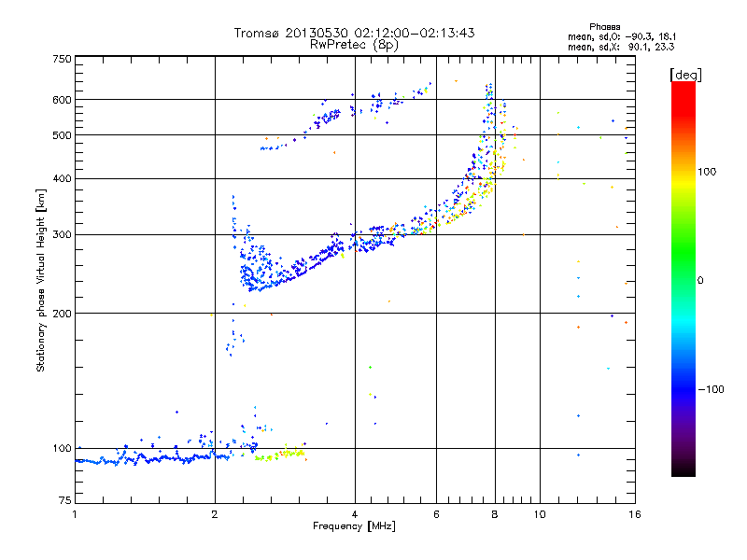Image resolution: width=747 pixels, height=560 pixels.
Task: Click the plot title Tromsø 20130530 02:12:00-02:13:43
Action: (354, 33)
